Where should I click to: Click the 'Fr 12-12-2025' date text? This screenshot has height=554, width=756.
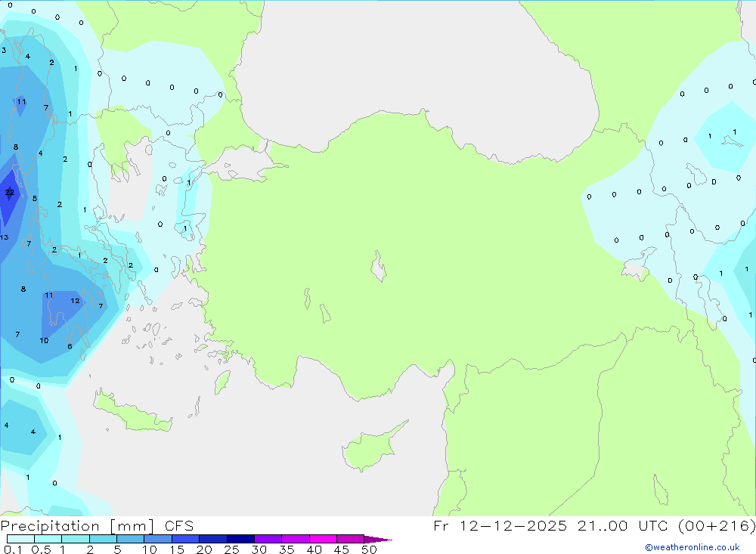(500, 526)
